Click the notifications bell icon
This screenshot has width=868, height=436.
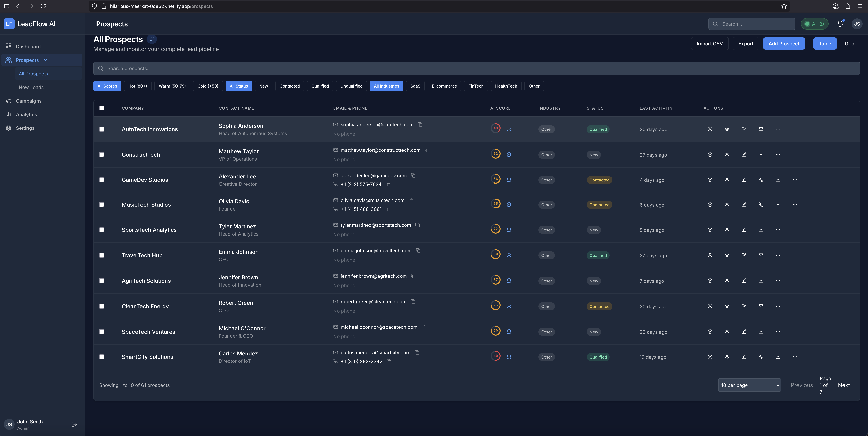click(x=840, y=24)
